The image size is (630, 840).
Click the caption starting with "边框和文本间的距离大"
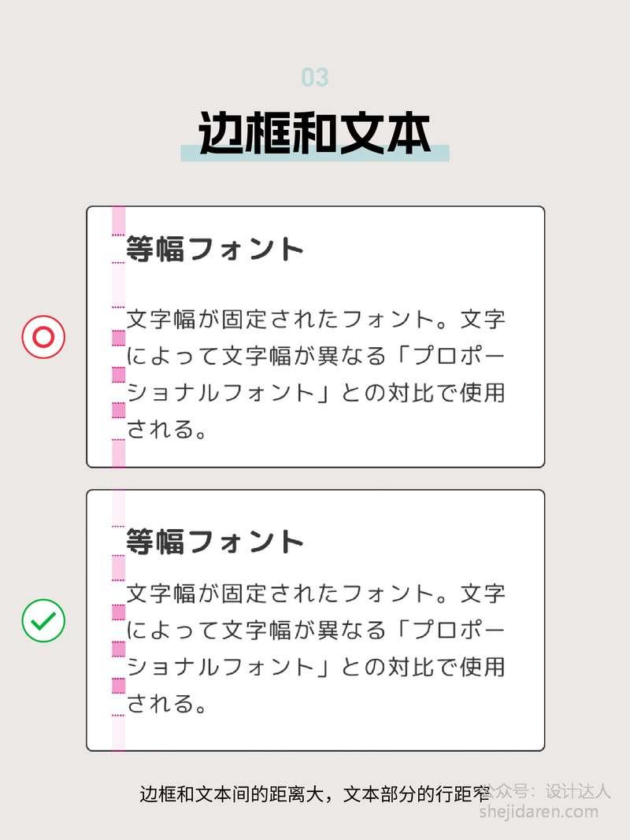pos(313,794)
